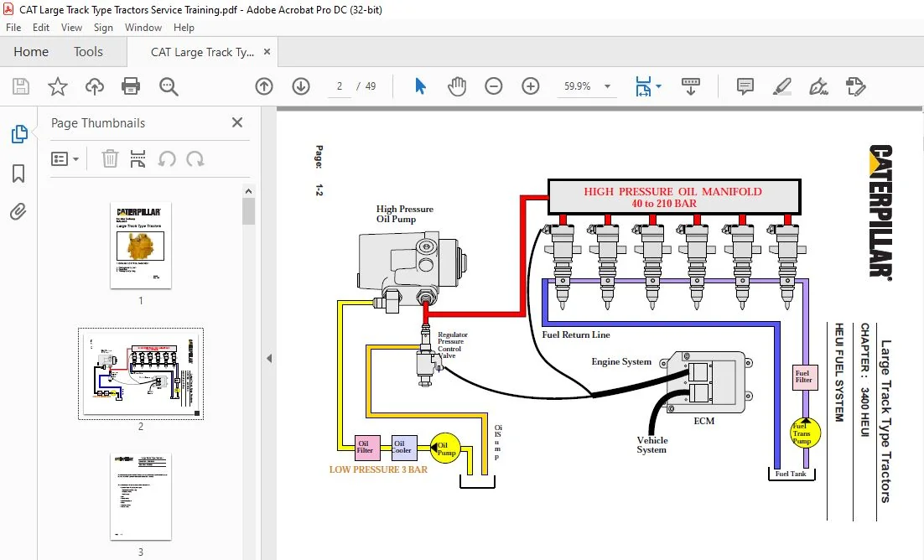Bookmark the file with the star icon

point(58,86)
